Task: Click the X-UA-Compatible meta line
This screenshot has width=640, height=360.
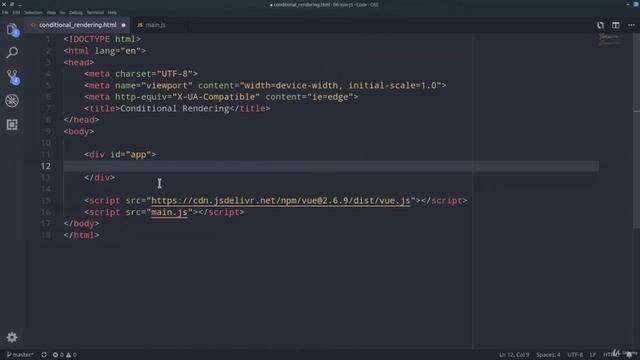Action: pyautogui.click(x=221, y=97)
